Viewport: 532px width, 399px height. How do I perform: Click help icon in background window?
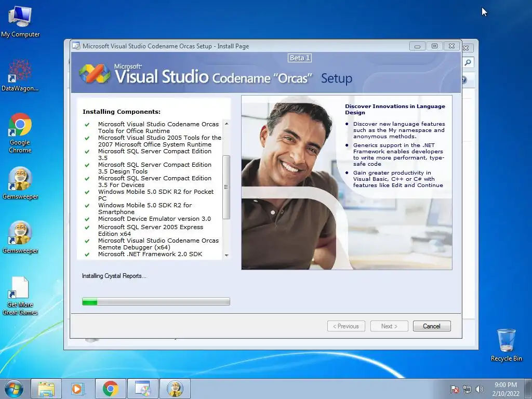click(x=464, y=80)
